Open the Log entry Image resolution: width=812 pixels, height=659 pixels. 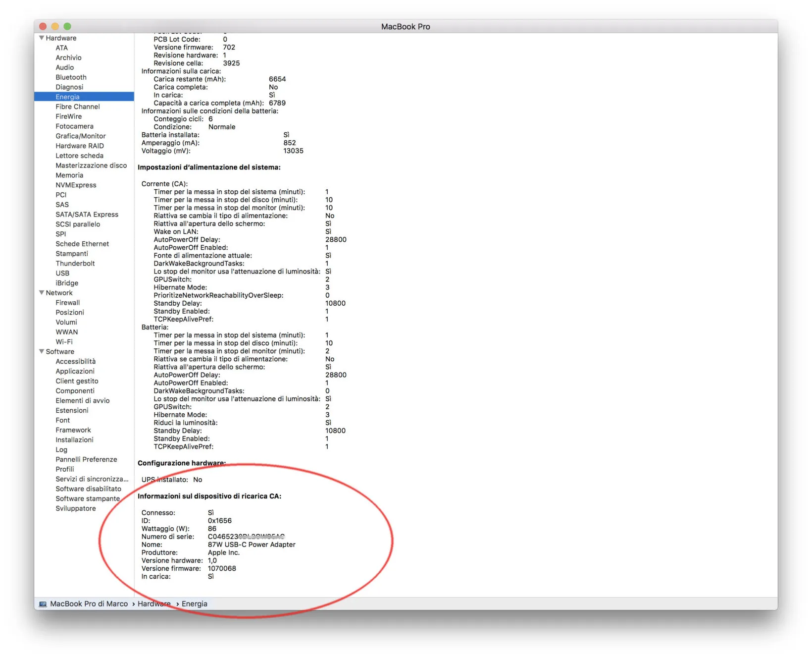pos(61,450)
